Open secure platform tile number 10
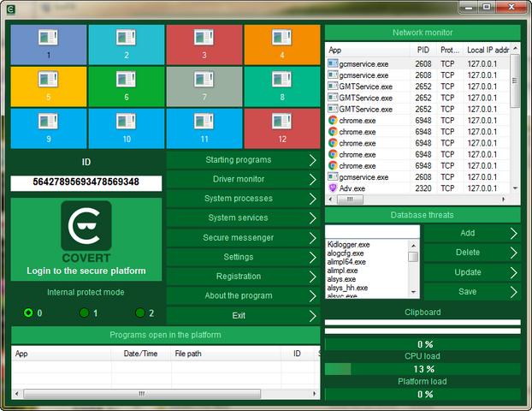Image resolution: width=532 pixels, height=411 pixels. [127, 128]
